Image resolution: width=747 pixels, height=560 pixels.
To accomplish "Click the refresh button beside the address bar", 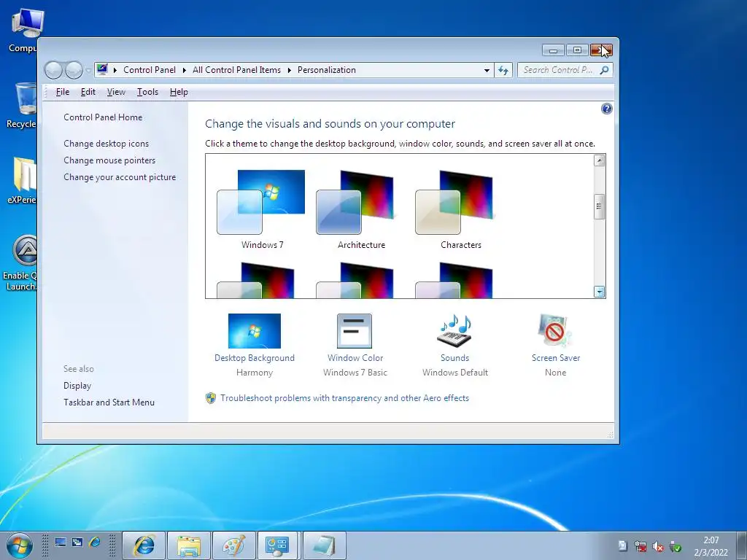I will 503,71.
